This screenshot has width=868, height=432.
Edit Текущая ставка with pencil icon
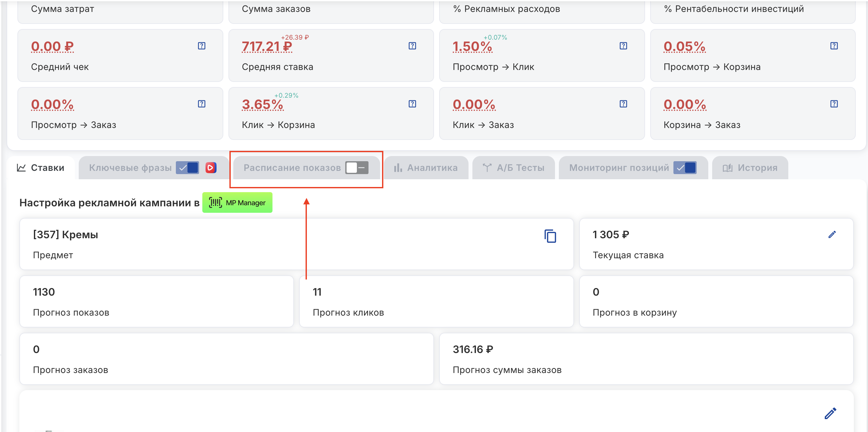(x=832, y=234)
